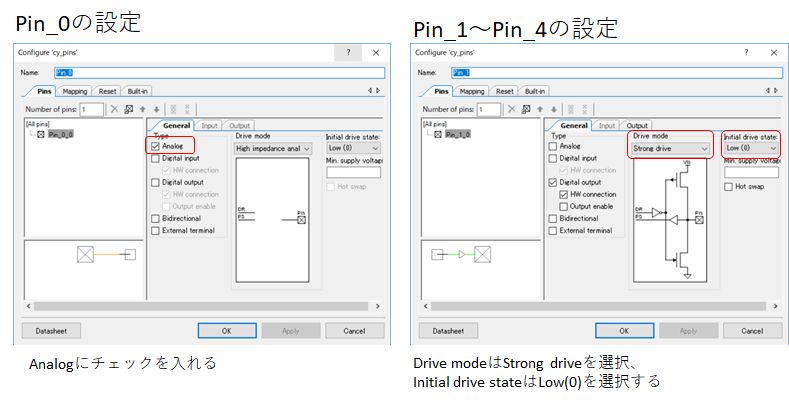Switch to Mapping tab in Pin_1 dialog

pos(472,91)
